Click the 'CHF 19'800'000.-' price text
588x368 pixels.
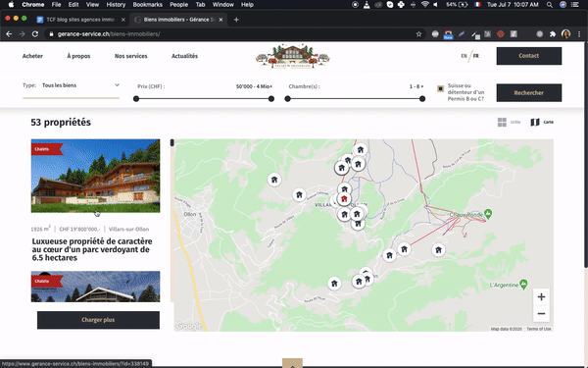click(79, 229)
